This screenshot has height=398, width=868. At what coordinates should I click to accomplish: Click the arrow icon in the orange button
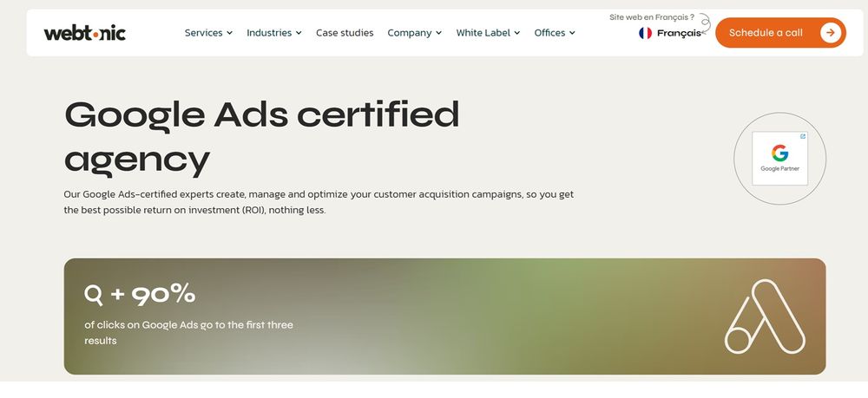[830, 33]
